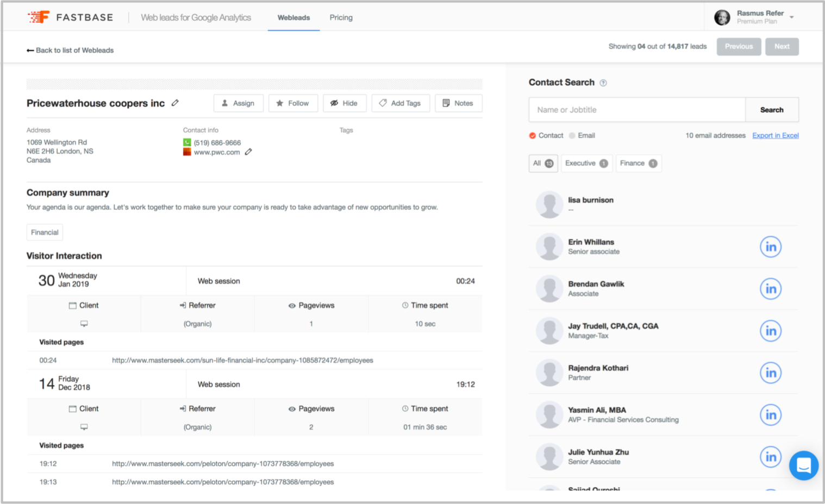
Task: Select contact Jay Trudell, CPA,CA, CGA
Action: [x=613, y=326]
